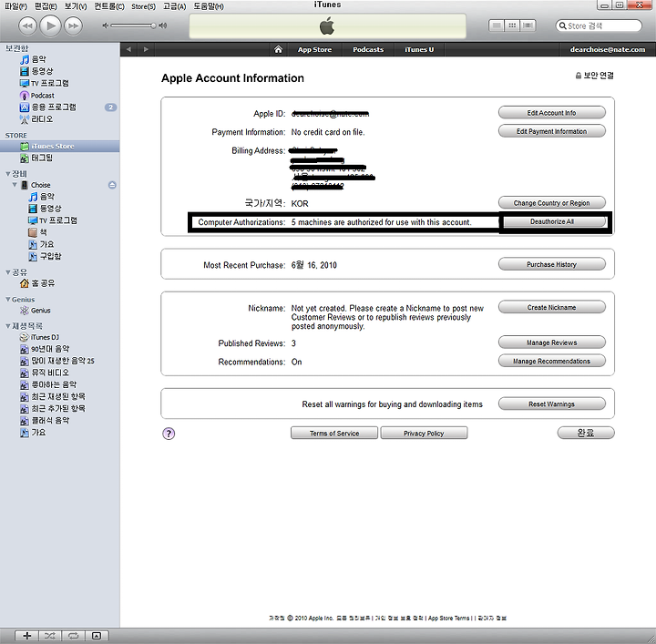Select 구입함 under Choise device
This screenshot has width=656, height=644.
[x=45, y=256]
